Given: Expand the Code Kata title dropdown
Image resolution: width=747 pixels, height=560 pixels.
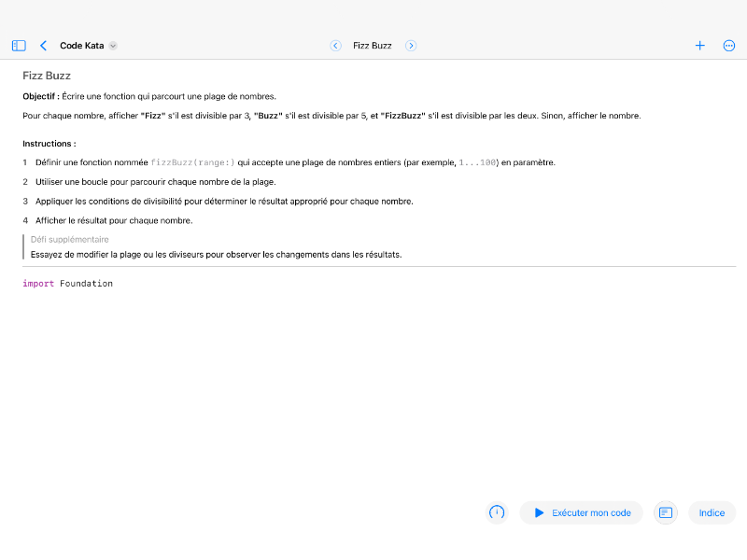Looking at the screenshot, I should point(112,45).
